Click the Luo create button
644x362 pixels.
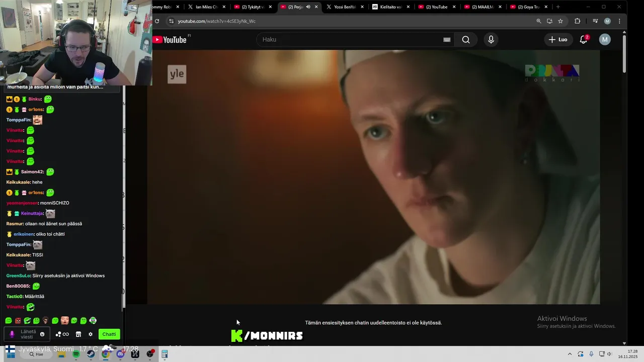558,40
